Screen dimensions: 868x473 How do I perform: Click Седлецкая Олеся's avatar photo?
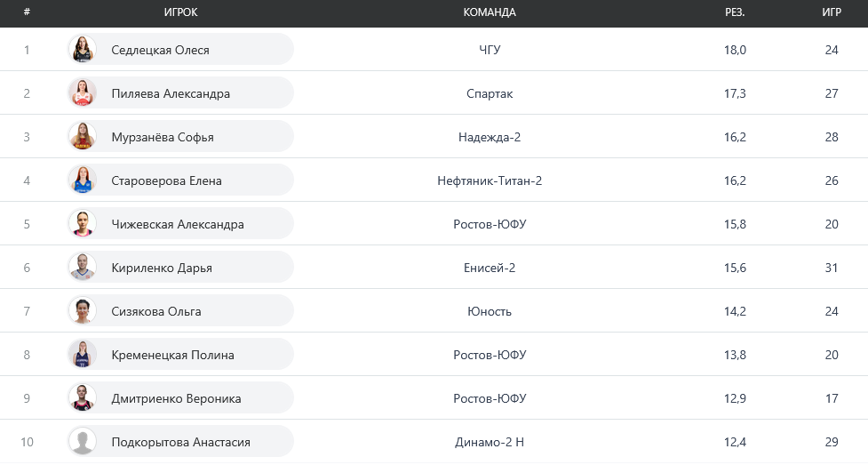click(83, 50)
